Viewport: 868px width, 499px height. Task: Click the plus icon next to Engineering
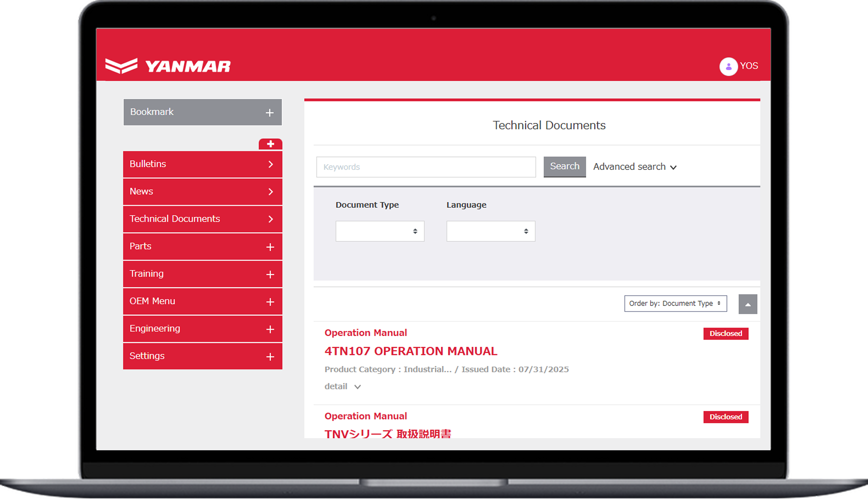click(270, 329)
